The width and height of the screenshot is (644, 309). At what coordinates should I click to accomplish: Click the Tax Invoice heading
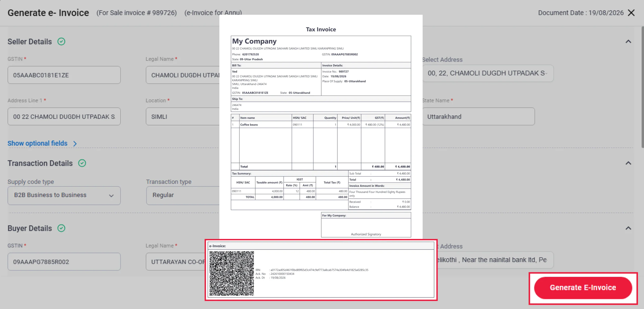321,29
